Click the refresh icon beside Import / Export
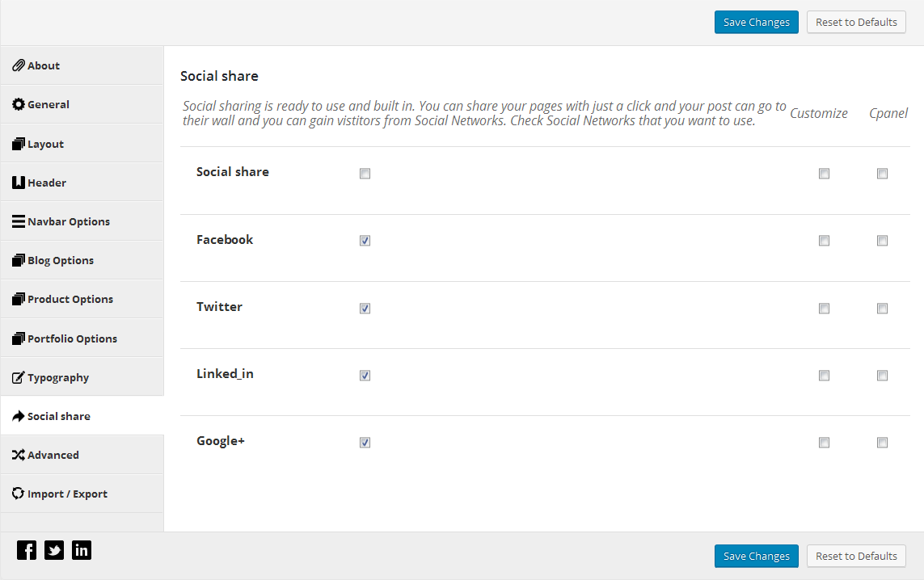The image size is (924, 580). click(19, 494)
